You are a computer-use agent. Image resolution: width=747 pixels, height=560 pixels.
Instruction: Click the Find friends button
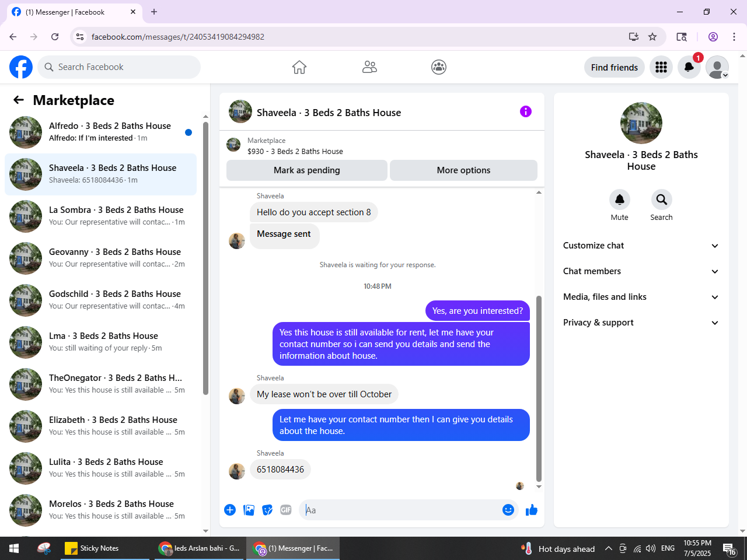pyautogui.click(x=615, y=67)
